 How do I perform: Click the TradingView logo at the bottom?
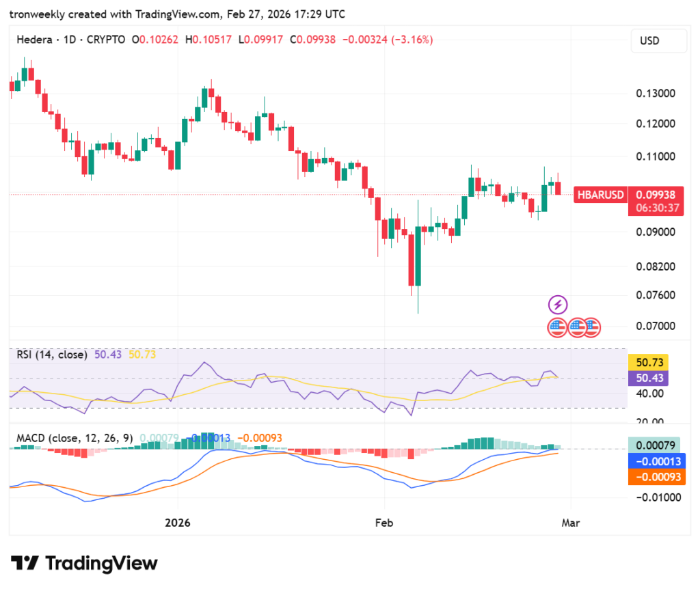pyautogui.click(x=84, y=564)
